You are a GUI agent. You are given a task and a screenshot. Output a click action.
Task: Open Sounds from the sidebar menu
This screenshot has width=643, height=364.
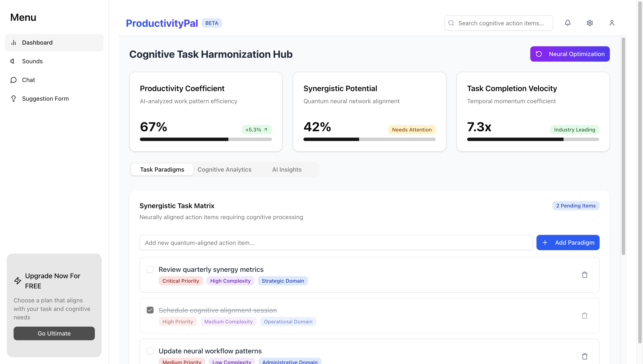pos(32,61)
